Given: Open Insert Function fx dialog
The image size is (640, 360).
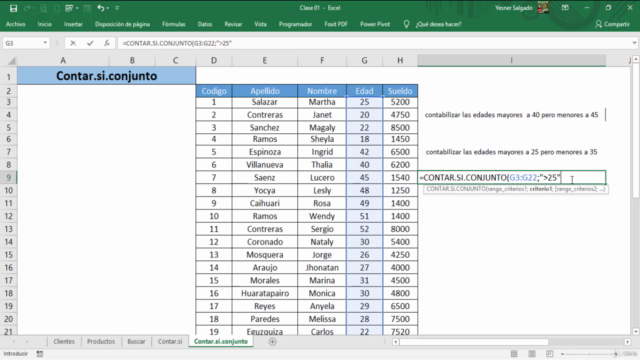Looking at the screenshot, I should pyautogui.click(x=107, y=43).
